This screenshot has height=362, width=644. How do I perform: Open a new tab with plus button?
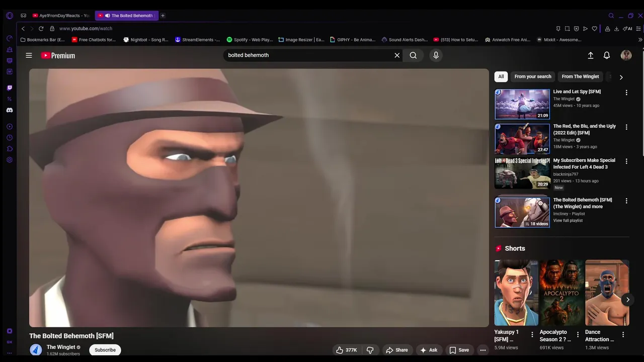163,16
